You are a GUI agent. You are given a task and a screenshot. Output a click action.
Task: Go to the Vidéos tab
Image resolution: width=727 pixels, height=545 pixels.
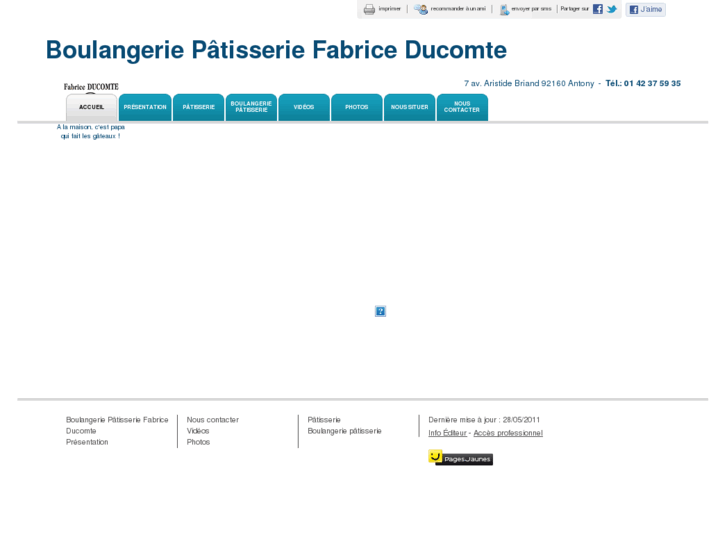click(x=304, y=107)
